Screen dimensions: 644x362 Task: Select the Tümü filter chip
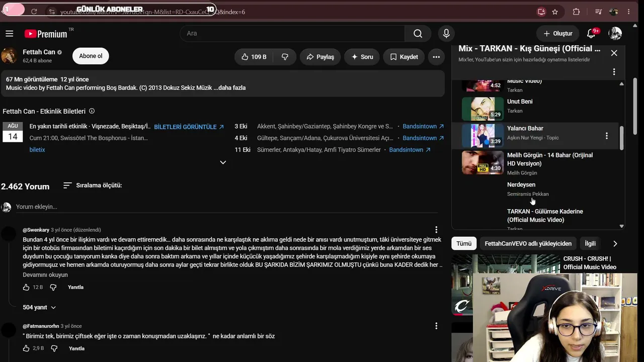pyautogui.click(x=464, y=243)
